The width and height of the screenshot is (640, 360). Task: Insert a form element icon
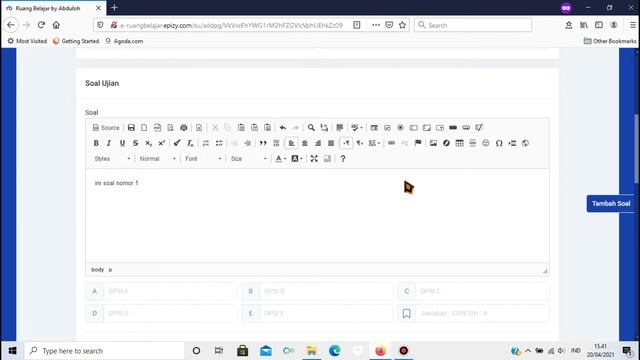coord(374,128)
